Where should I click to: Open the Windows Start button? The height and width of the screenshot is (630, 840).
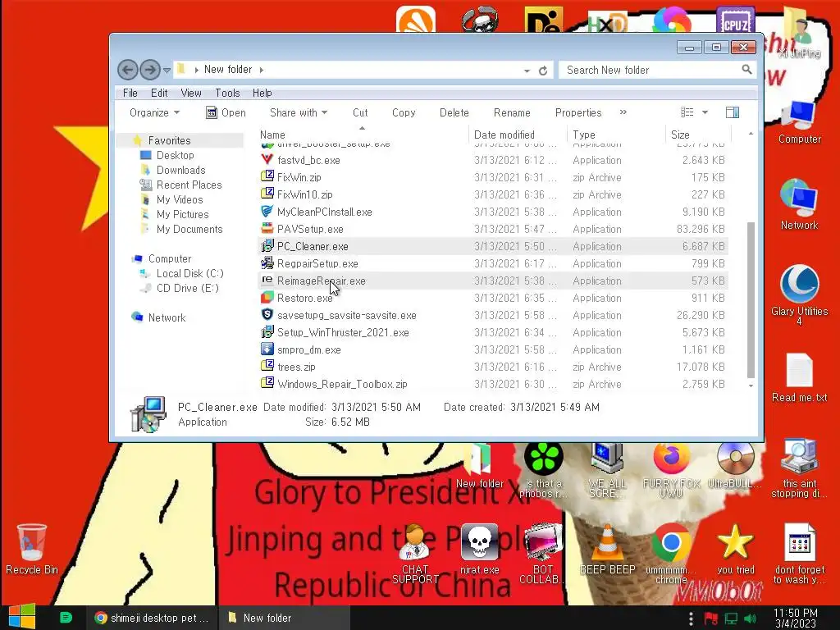click(22, 617)
